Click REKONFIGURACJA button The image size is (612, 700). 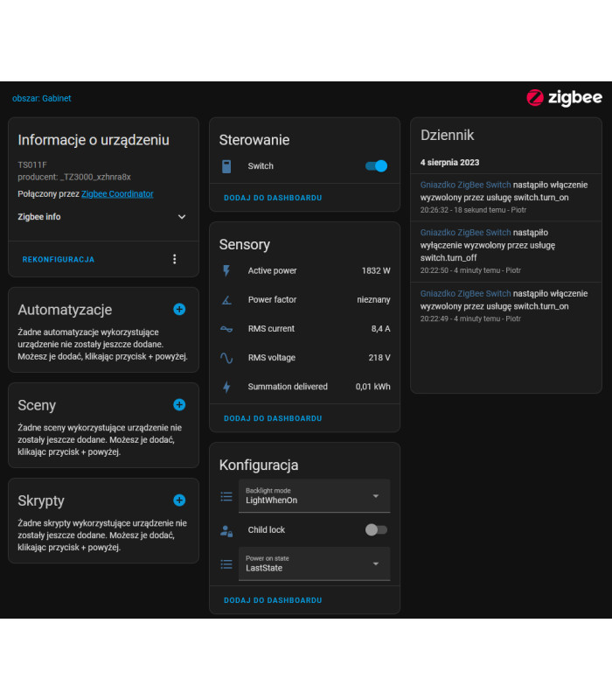[x=59, y=260]
